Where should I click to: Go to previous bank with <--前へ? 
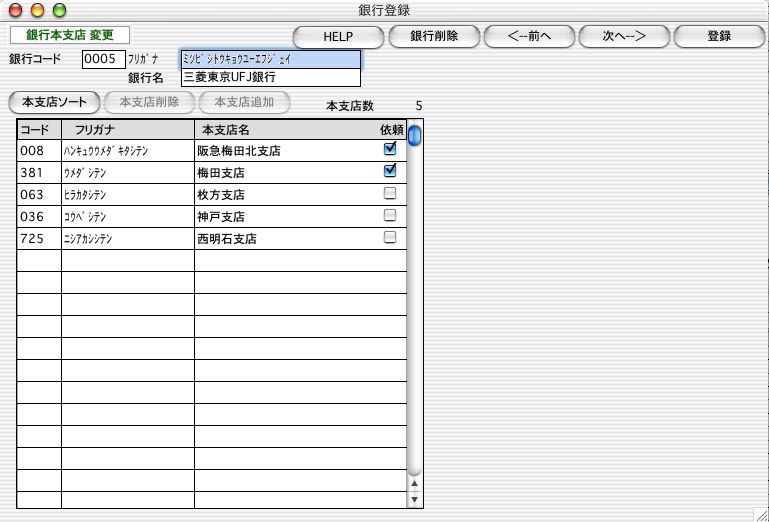pyautogui.click(x=529, y=36)
